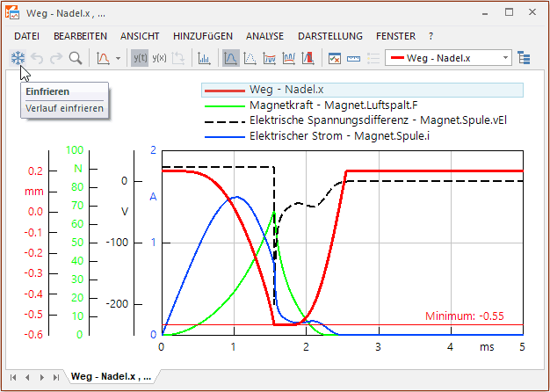
Task: Open the ANALYSE menu
Action: (264, 36)
